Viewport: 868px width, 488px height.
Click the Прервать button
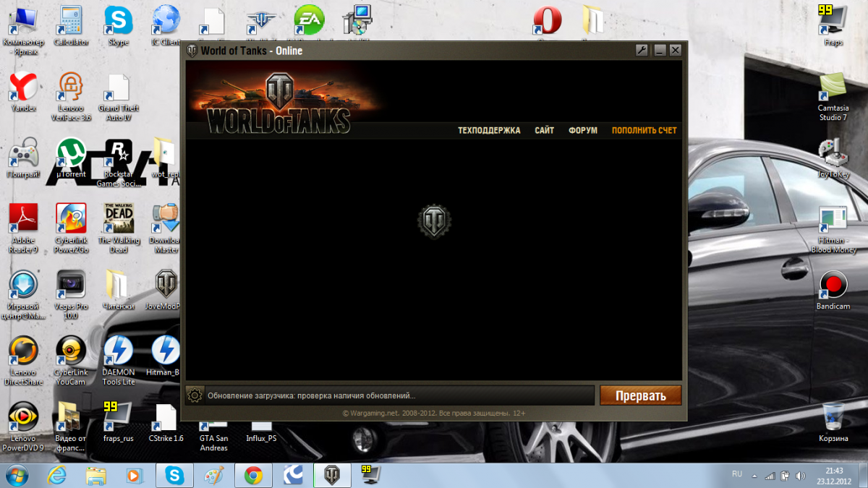pos(640,395)
